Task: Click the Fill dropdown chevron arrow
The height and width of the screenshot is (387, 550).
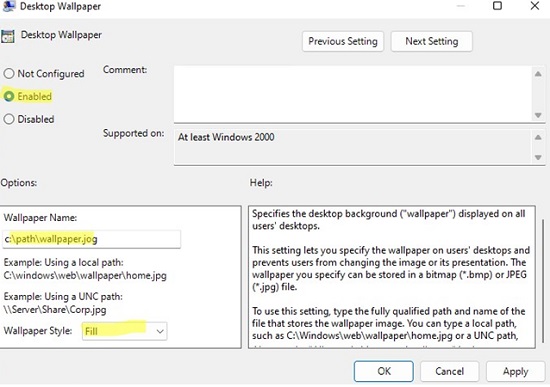Action: tap(160, 331)
